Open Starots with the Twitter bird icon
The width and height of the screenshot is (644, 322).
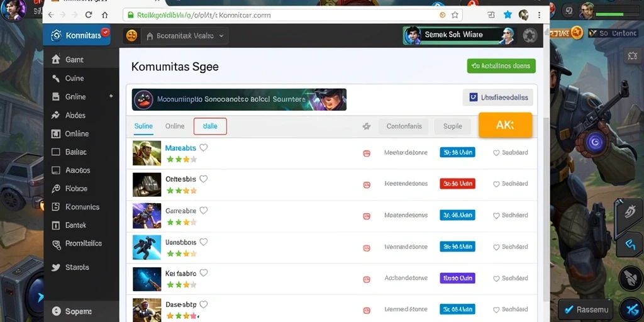tap(81, 267)
